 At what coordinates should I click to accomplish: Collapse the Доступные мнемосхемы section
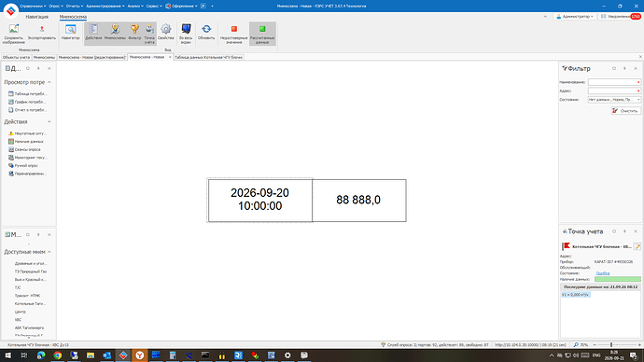tap(49, 252)
